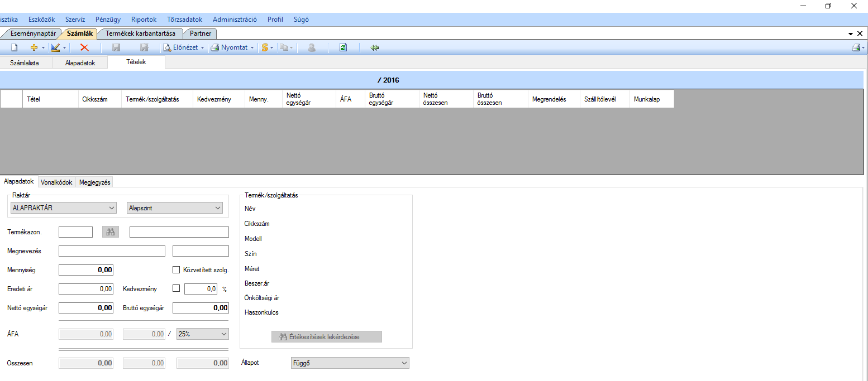Click the Termékazon. short input field
Screen dimensions: 868x381
coord(75,232)
